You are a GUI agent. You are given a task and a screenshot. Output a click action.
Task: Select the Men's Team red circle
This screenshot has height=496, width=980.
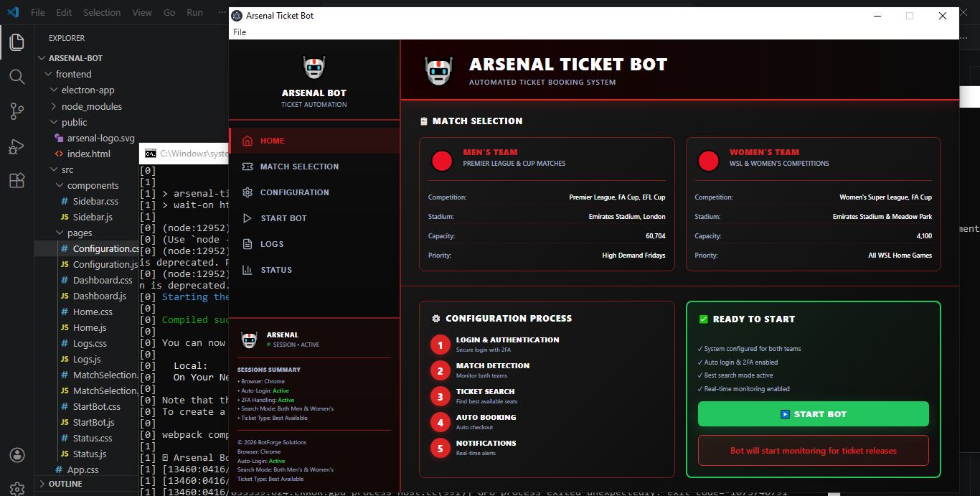click(442, 161)
